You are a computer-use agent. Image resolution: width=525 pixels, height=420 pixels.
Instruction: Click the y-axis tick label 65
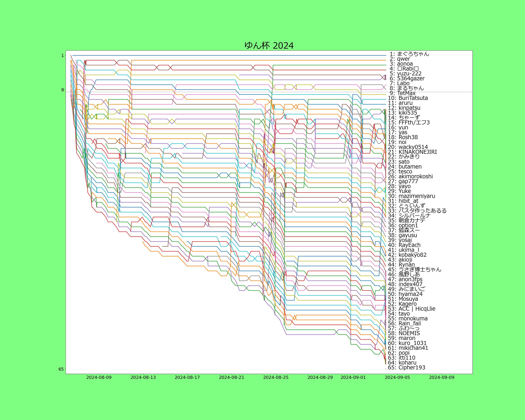[61, 369]
